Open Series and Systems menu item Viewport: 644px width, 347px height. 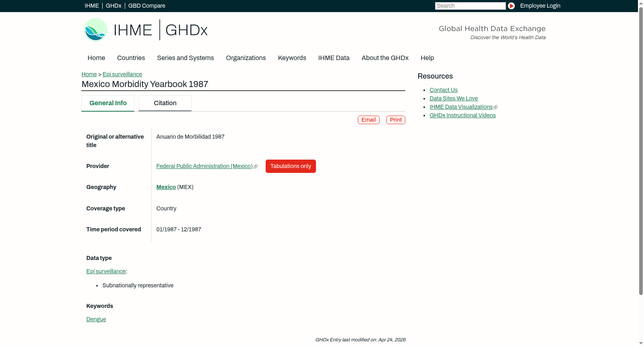tap(185, 58)
